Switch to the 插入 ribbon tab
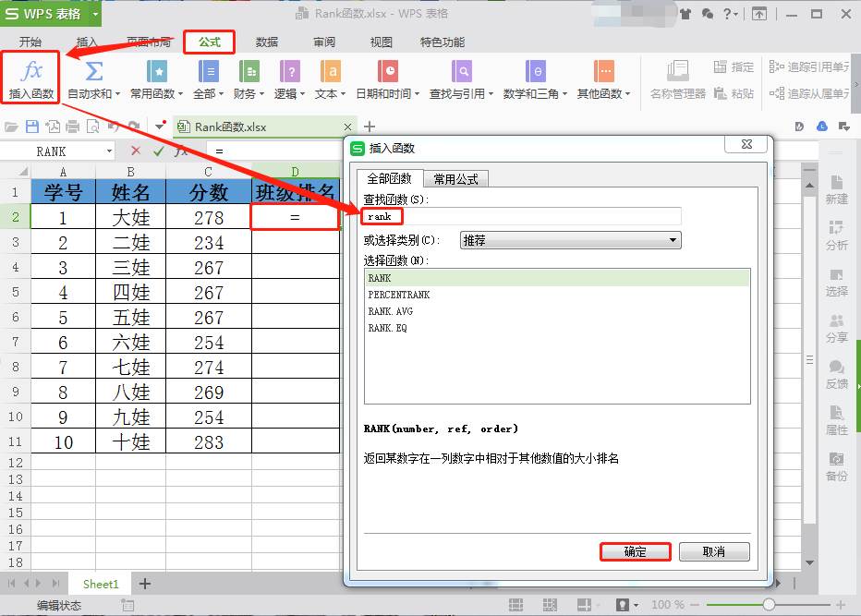This screenshot has height=616, width=861. pyautogui.click(x=87, y=42)
